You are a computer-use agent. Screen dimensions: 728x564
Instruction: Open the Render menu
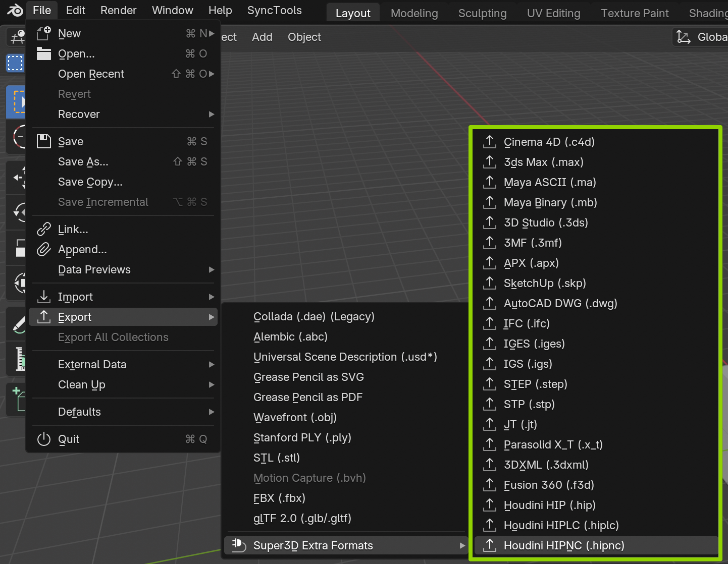(119, 10)
